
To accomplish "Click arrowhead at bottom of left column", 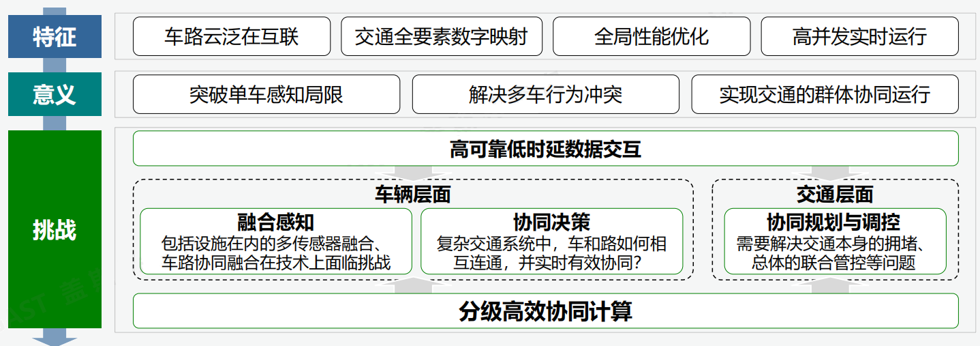I will [x=55, y=337].
